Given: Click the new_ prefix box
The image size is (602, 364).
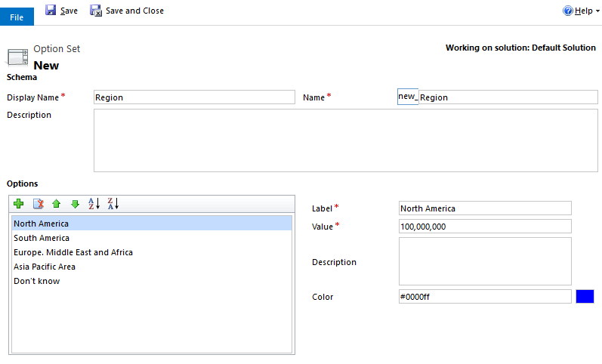Looking at the screenshot, I should (408, 97).
